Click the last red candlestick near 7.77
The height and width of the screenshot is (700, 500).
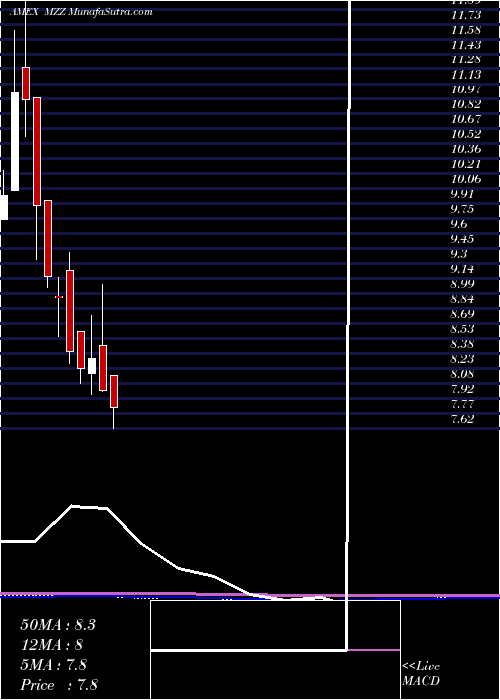[x=114, y=392]
